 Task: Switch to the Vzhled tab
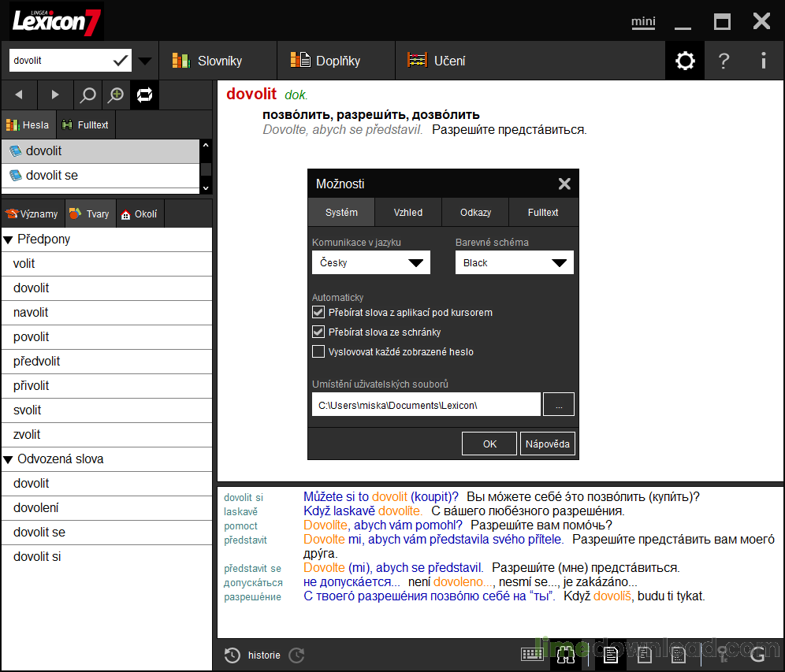click(x=408, y=212)
